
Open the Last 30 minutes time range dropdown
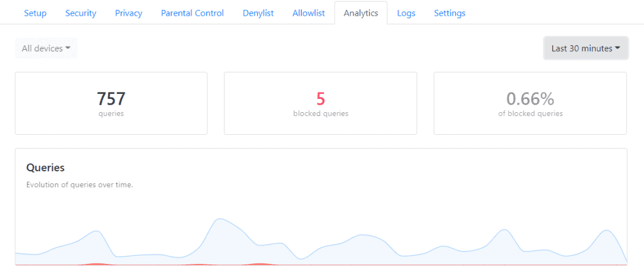(x=586, y=49)
